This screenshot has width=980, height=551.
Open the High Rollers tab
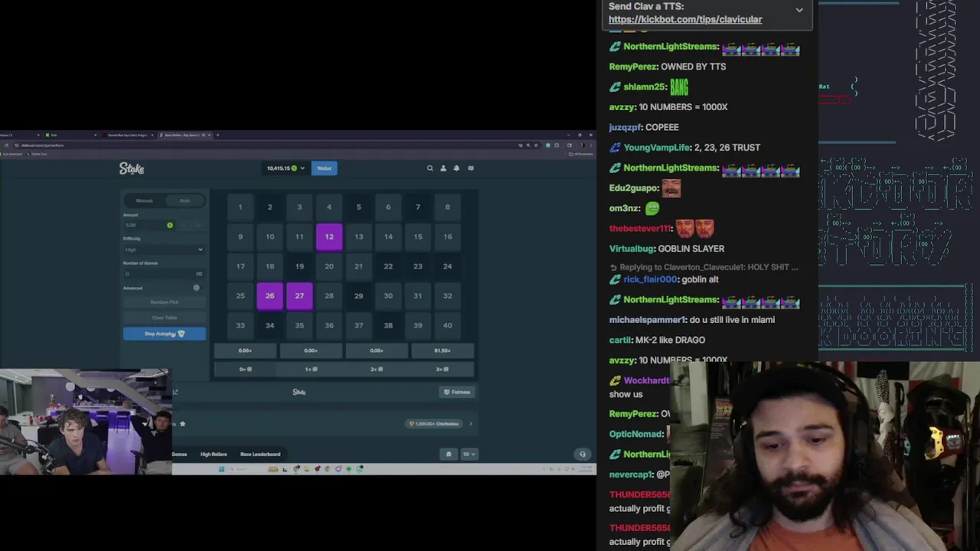214,455
